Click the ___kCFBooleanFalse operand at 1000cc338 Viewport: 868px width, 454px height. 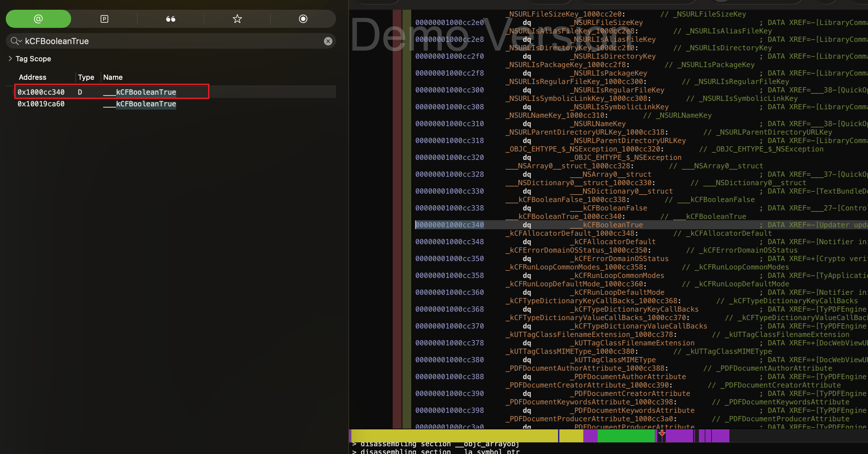point(608,208)
